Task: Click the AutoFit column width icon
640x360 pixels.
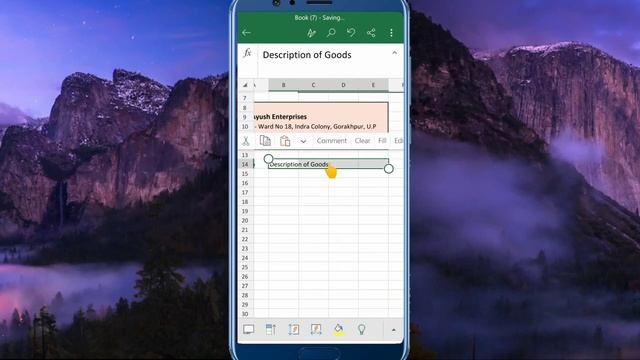Action: point(316,329)
